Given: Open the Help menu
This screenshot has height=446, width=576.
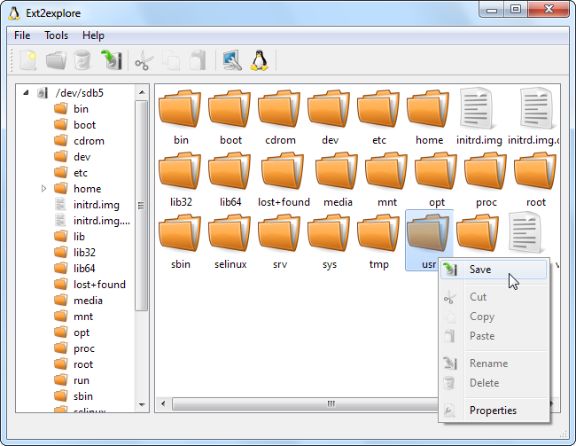Looking at the screenshot, I should [93, 35].
